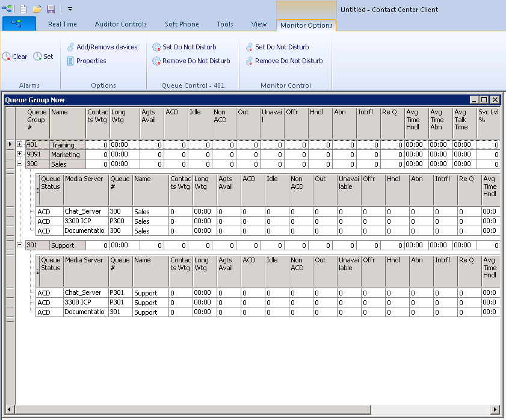Viewport: 506px width, 420px height.
Task: Open Properties in the Options group
Action: (x=90, y=61)
